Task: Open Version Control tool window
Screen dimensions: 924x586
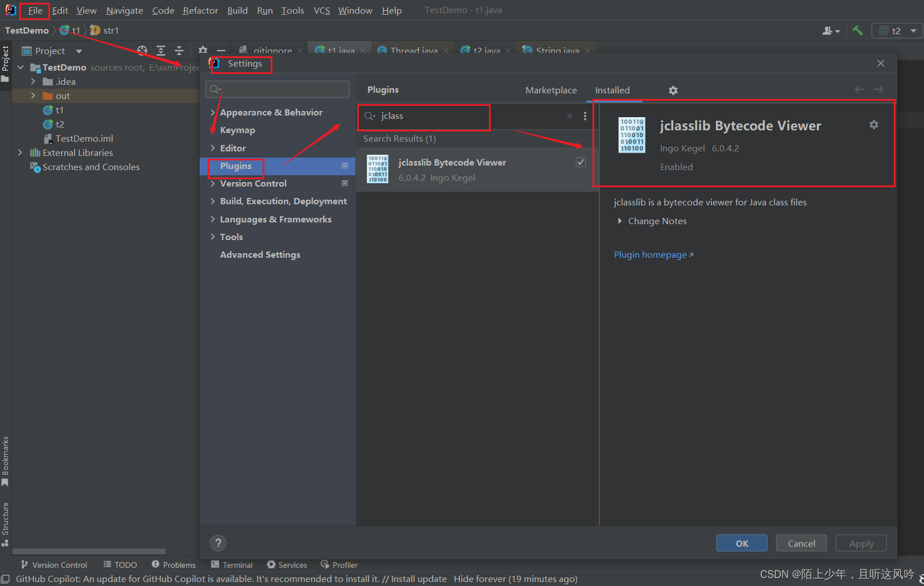Action: tap(54, 565)
